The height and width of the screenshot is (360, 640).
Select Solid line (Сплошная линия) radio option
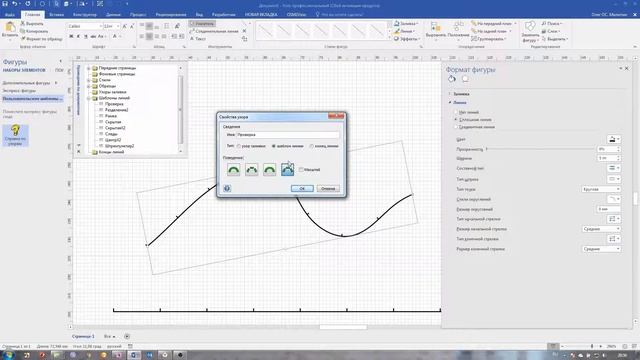pos(456,120)
